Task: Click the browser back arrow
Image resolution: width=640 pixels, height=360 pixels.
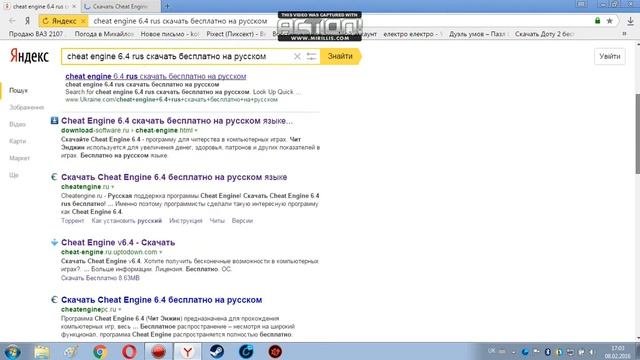Action: click(12, 21)
